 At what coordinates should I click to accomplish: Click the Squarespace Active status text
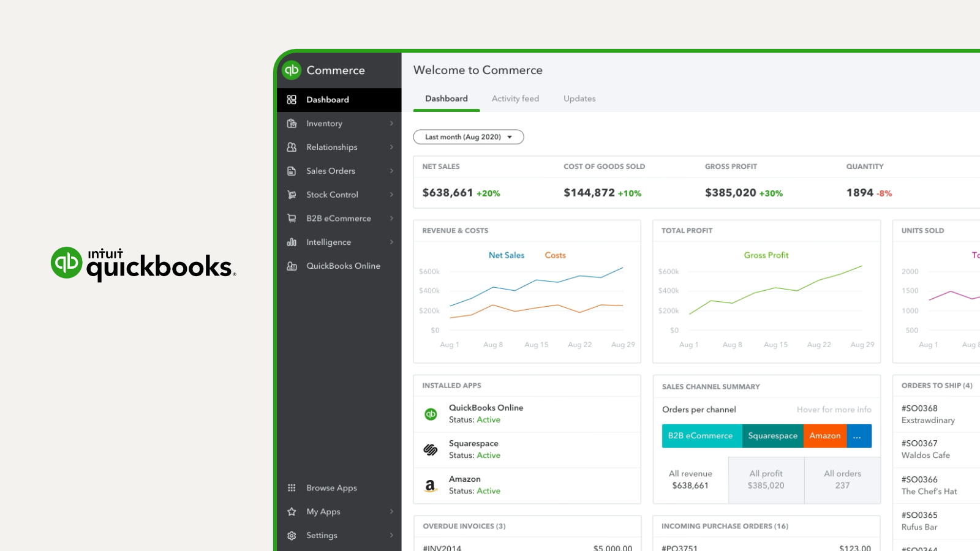click(x=489, y=455)
